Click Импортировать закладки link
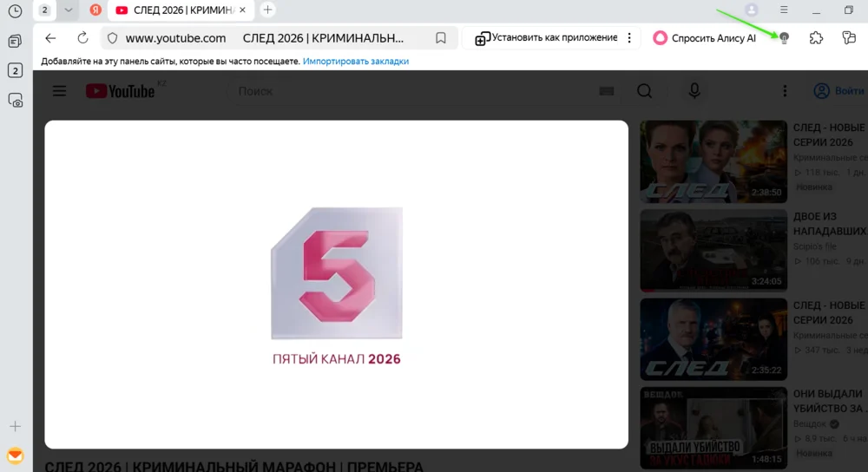Image resolution: width=868 pixels, height=472 pixels. point(355,62)
